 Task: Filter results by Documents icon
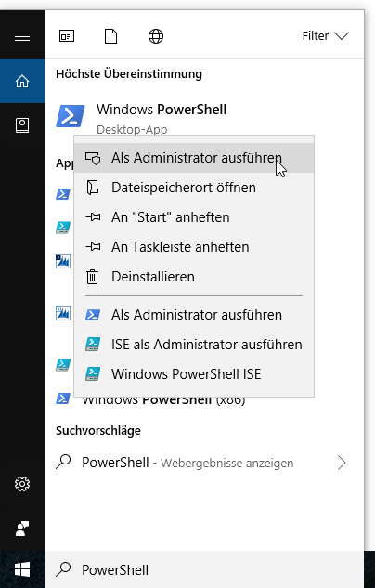[110, 36]
